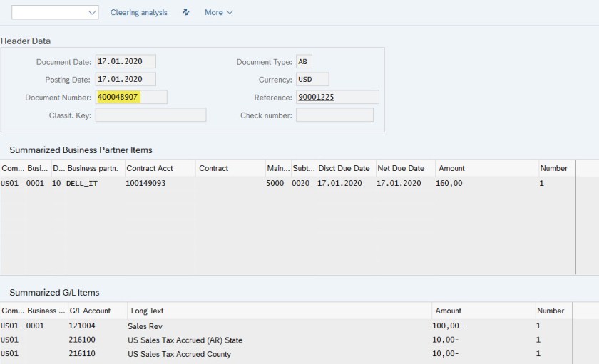The height and width of the screenshot is (364, 599).
Task: Open the top-left command dropdown
Action: pos(55,12)
